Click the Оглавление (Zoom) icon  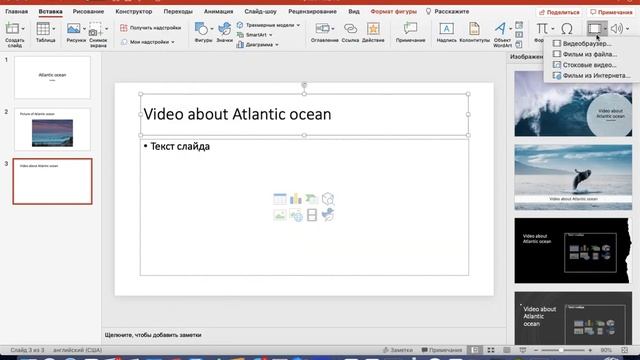tap(322, 29)
